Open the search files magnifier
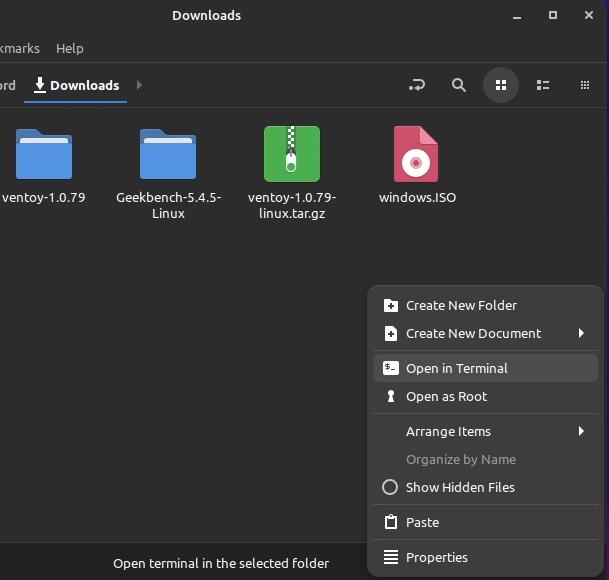The height and width of the screenshot is (580, 609). pyautogui.click(x=459, y=85)
